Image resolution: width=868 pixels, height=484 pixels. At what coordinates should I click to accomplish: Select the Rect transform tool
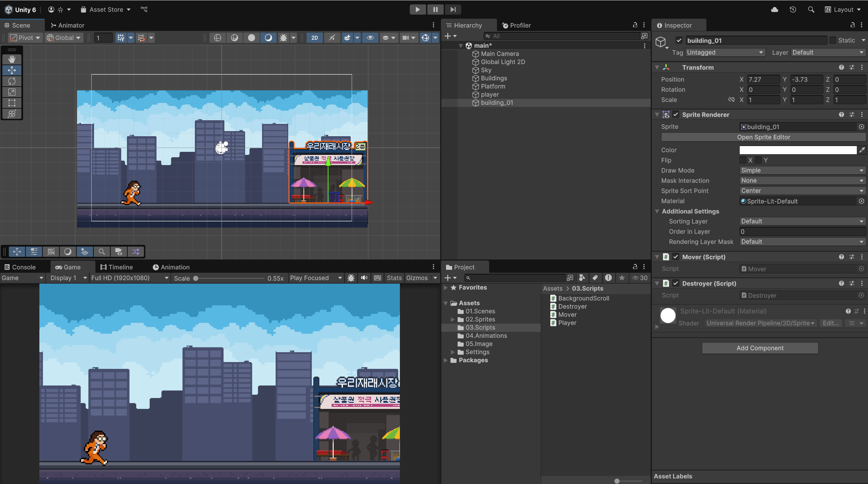(x=12, y=103)
